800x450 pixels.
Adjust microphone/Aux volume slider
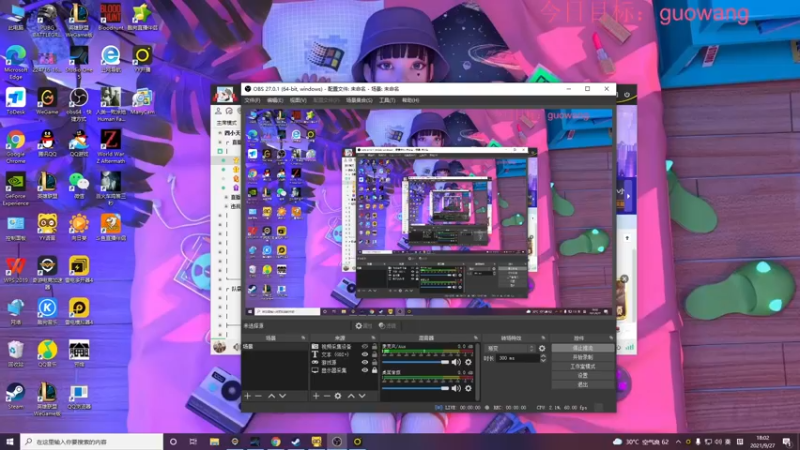click(416, 362)
